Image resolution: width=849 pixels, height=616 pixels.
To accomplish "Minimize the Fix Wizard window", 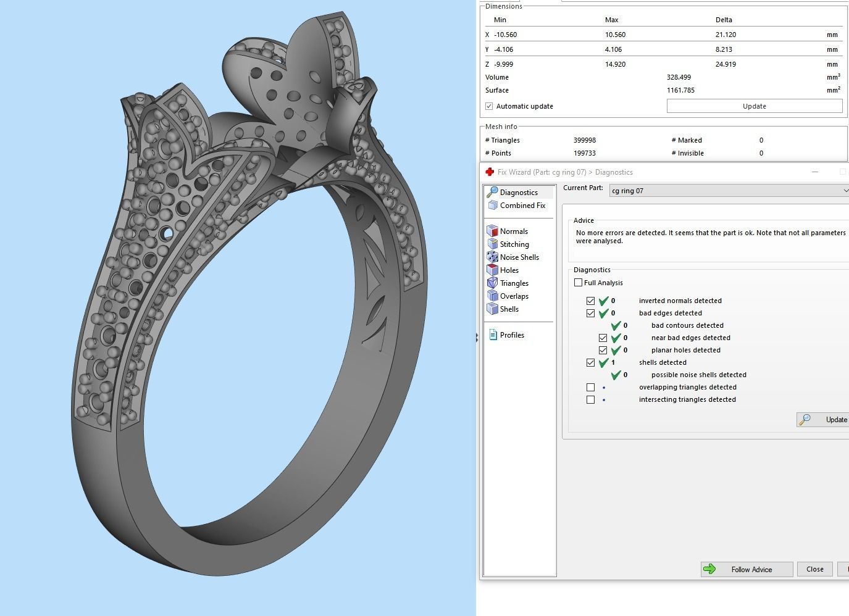I will click(x=815, y=172).
